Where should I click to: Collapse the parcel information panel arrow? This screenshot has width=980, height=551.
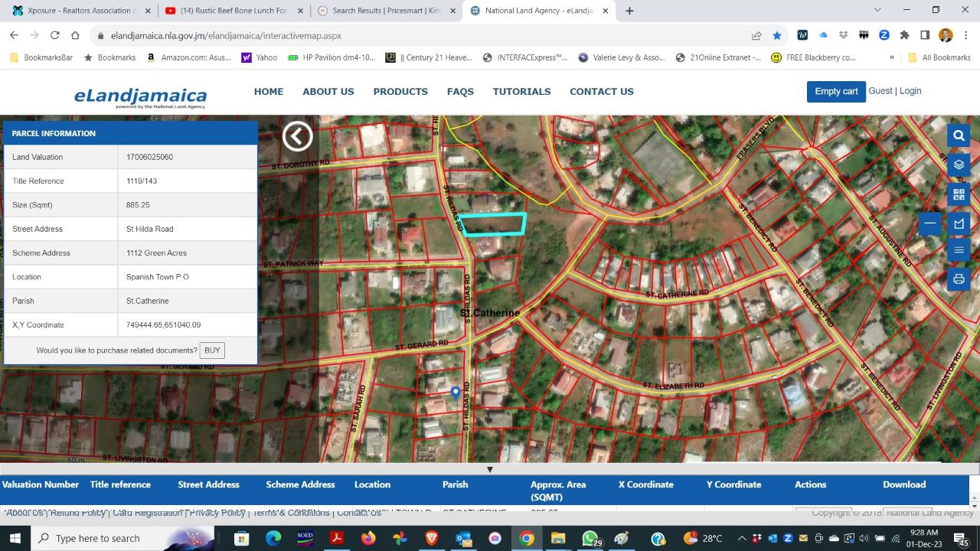pyautogui.click(x=297, y=136)
